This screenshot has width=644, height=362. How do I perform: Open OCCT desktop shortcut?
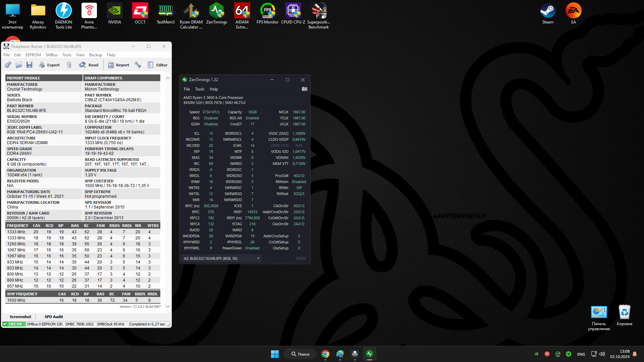coord(140,14)
